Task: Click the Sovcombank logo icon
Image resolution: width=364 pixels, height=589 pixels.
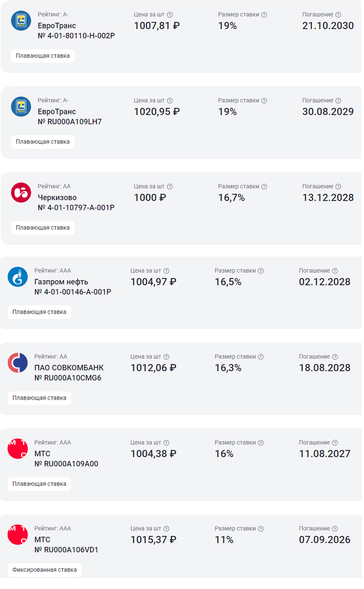Action: point(18,363)
